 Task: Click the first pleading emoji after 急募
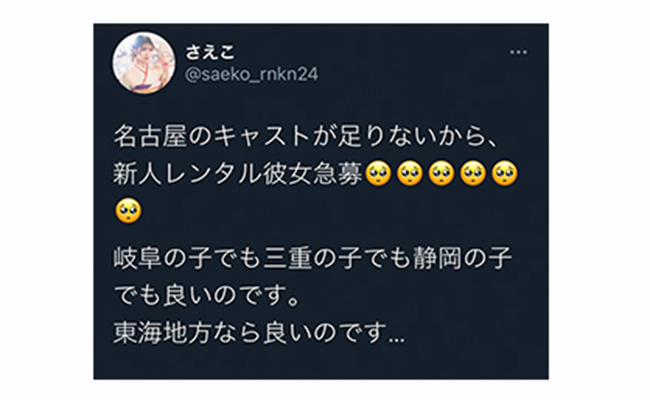[x=378, y=173]
